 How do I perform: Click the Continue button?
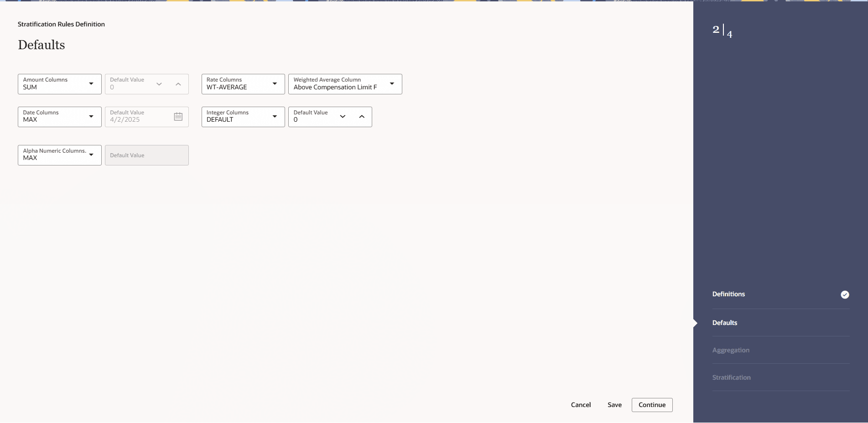click(x=652, y=405)
